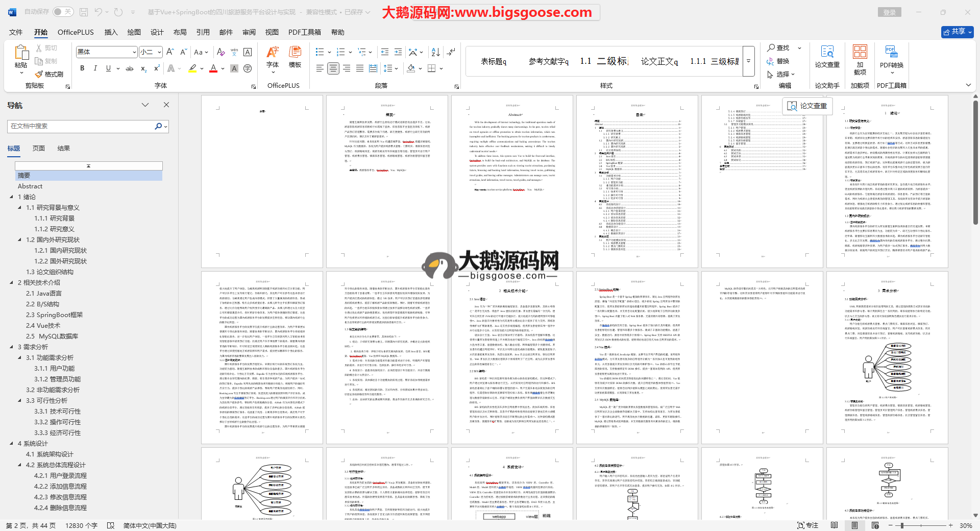
Task: Click the navigation search field (在文档中搜索)
Action: coord(82,126)
